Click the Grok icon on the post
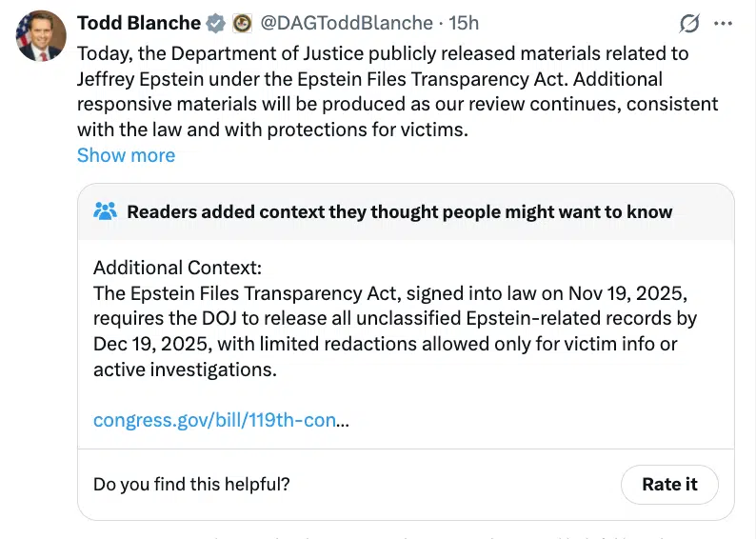Screen dimensions: 756x539 [689, 23]
